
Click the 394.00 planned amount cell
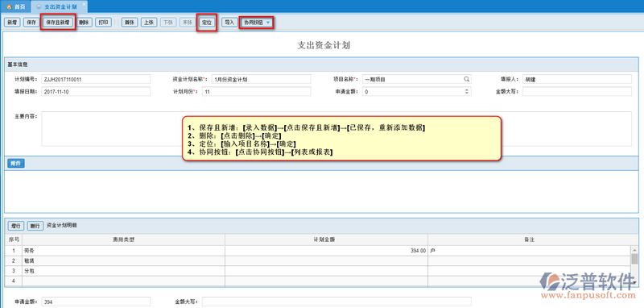tap(327, 251)
